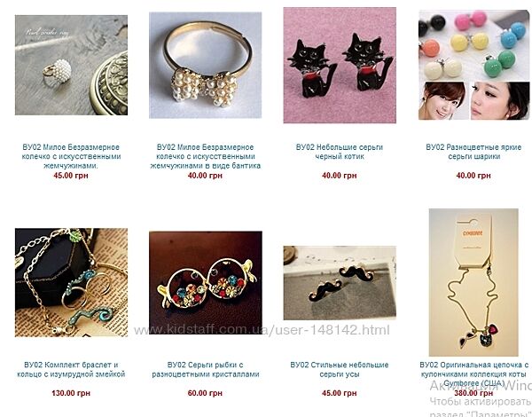The image size is (532, 417).
Task: Open link 'Милое Безразмерное колечко с искусственными жемчужинами.'
Action: click(x=71, y=156)
